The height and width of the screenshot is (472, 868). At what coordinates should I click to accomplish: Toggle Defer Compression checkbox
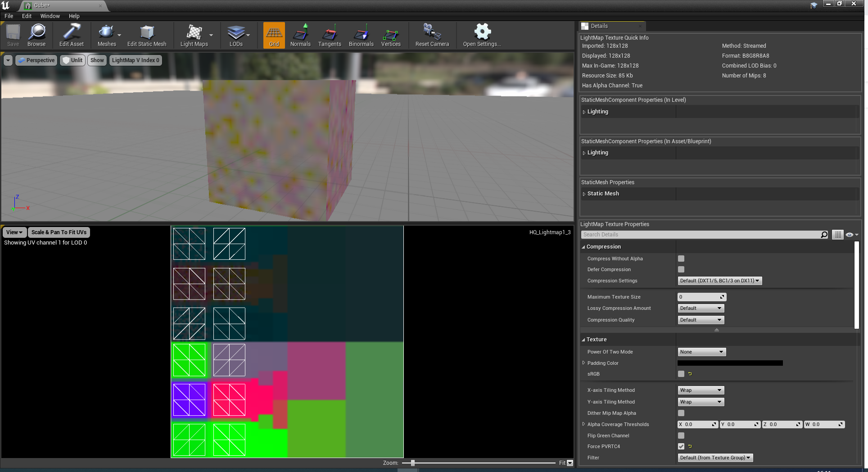point(681,269)
